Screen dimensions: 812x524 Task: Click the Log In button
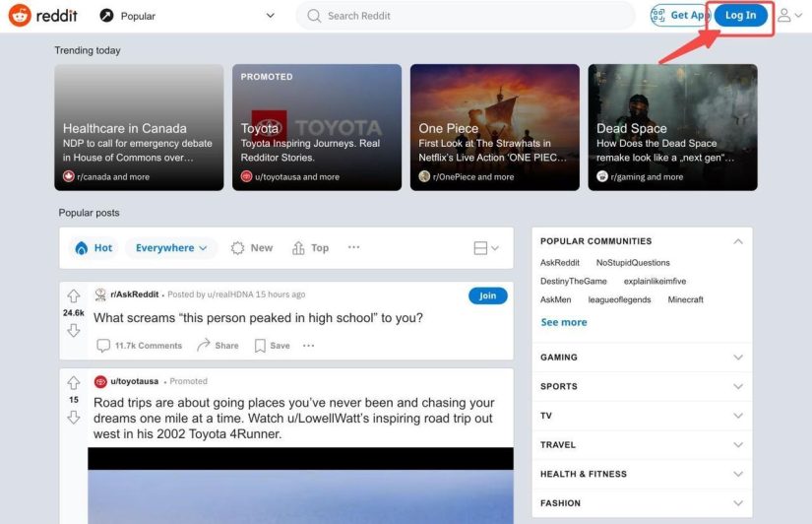(740, 16)
